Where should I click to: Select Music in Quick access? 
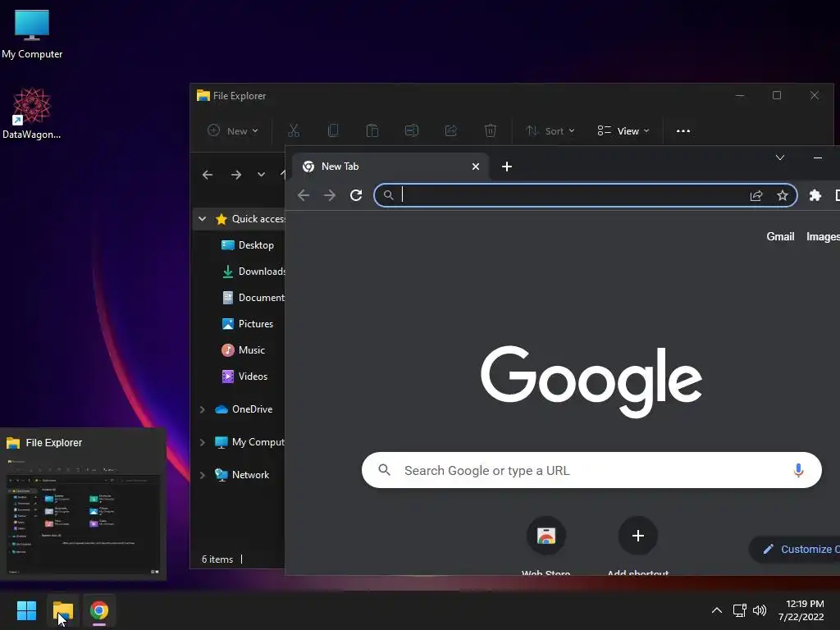(244, 349)
